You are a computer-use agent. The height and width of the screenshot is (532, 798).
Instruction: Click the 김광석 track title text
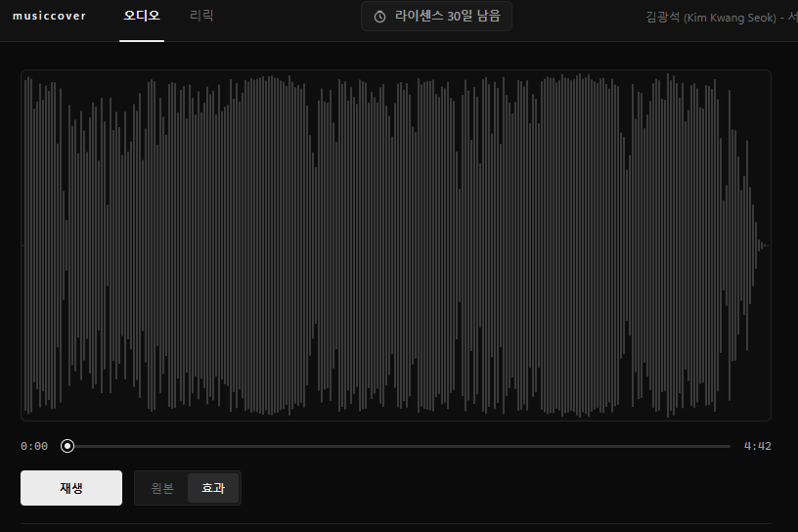[721, 18]
